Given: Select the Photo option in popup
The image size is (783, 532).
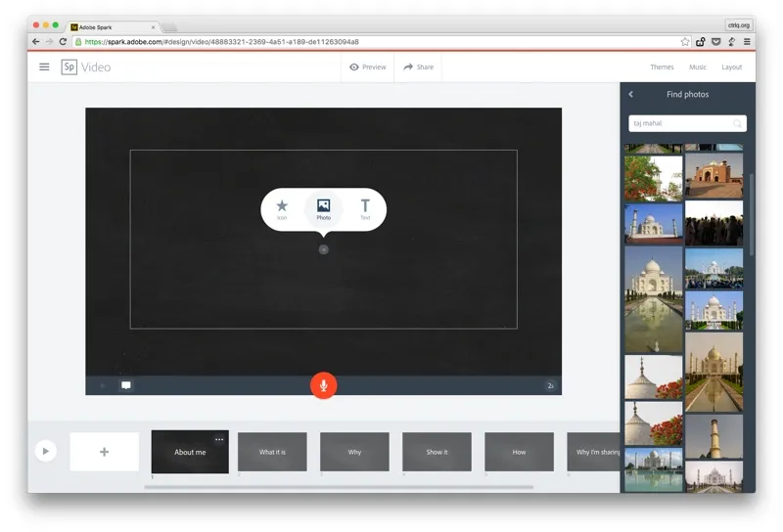Looking at the screenshot, I should click(x=323, y=207).
